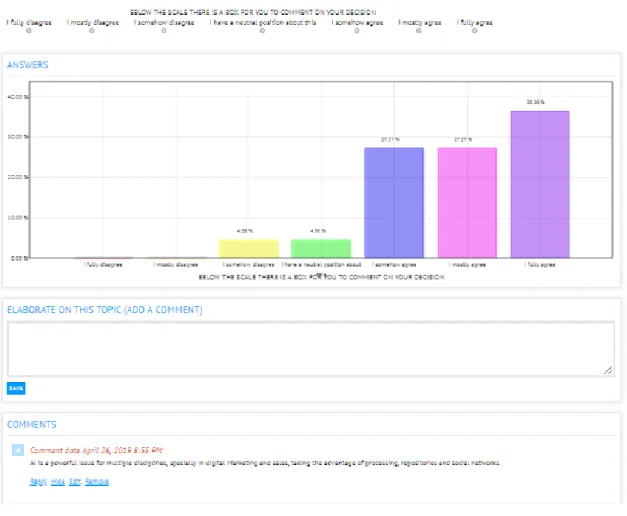Save the comment with the SAVE button

coord(16,388)
